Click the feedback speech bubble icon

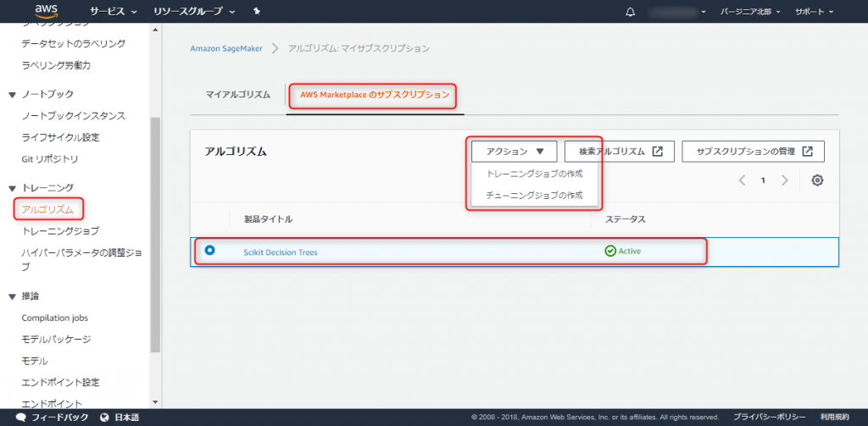pos(21,418)
